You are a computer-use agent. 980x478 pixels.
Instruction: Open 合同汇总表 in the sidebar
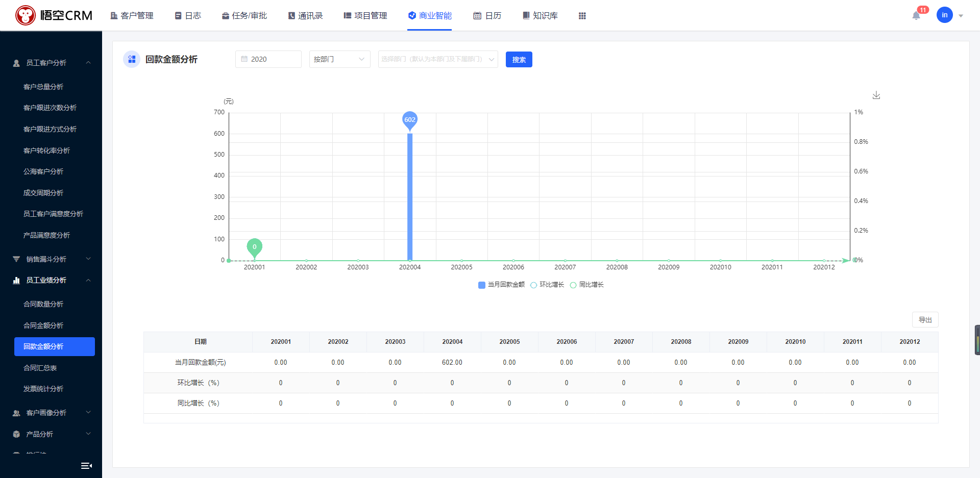coord(40,368)
